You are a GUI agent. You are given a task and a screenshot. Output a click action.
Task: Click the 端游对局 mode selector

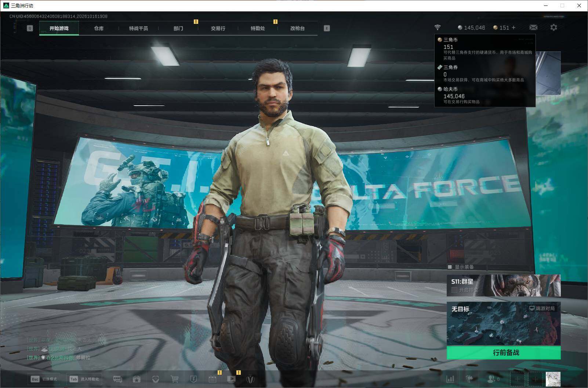(x=542, y=308)
